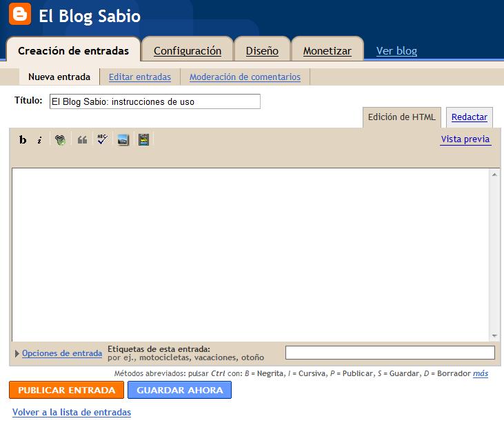
Task: Click the El Blog Sabio header title
Action: coord(90,16)
